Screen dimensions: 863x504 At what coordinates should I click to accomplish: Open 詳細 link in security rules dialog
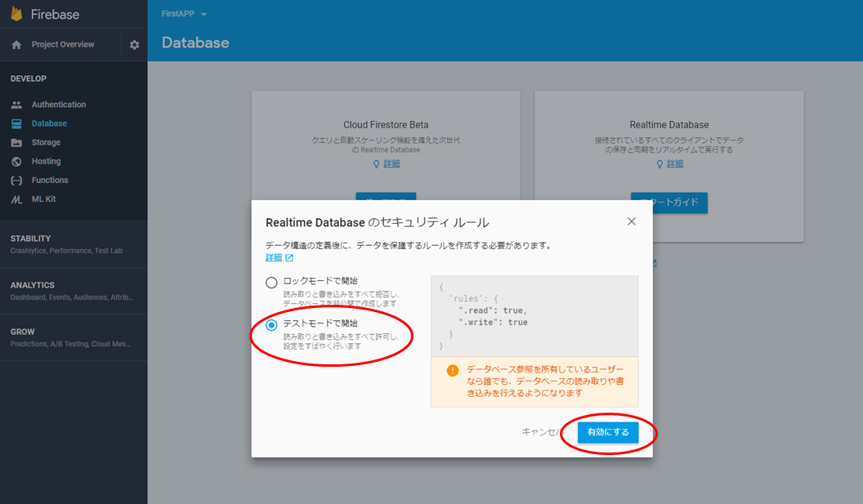pyautogui.click(x=274, y=257)
